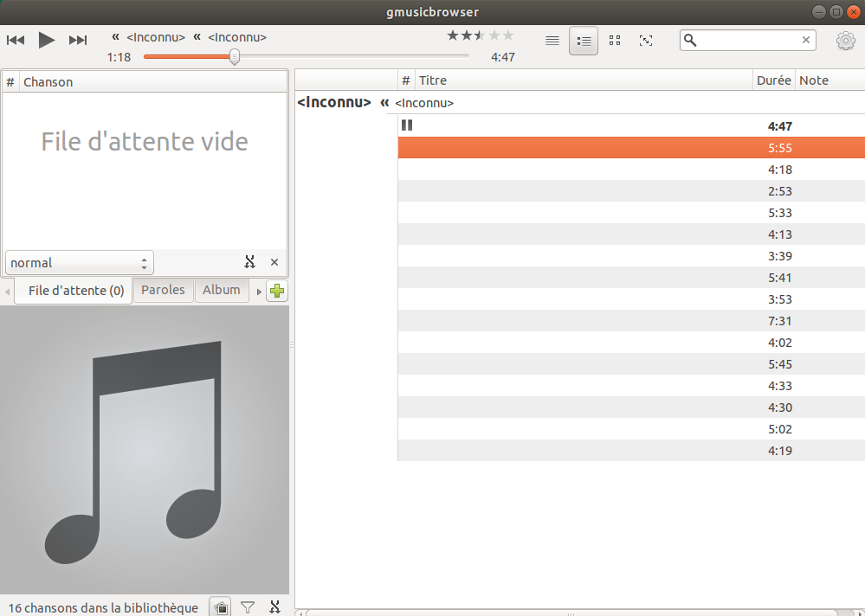
Task: Open the Album tab
Action: tap(221, 290)
